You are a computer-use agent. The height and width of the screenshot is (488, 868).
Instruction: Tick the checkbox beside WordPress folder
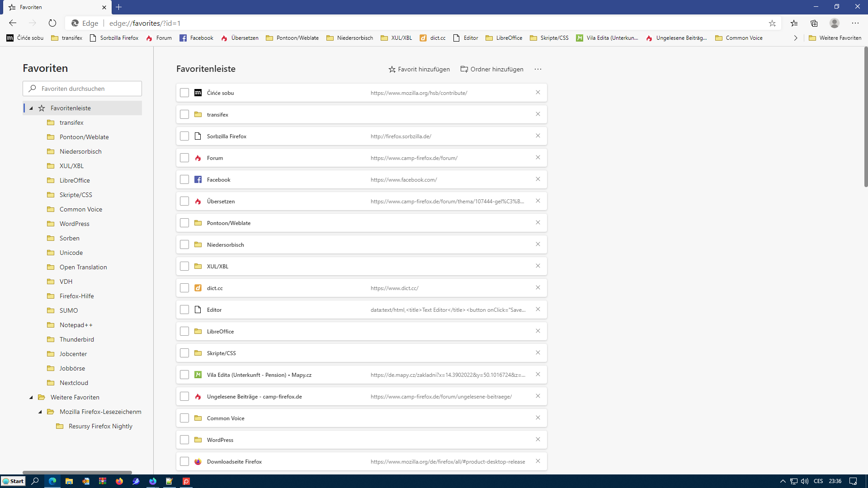click(184, 440)
